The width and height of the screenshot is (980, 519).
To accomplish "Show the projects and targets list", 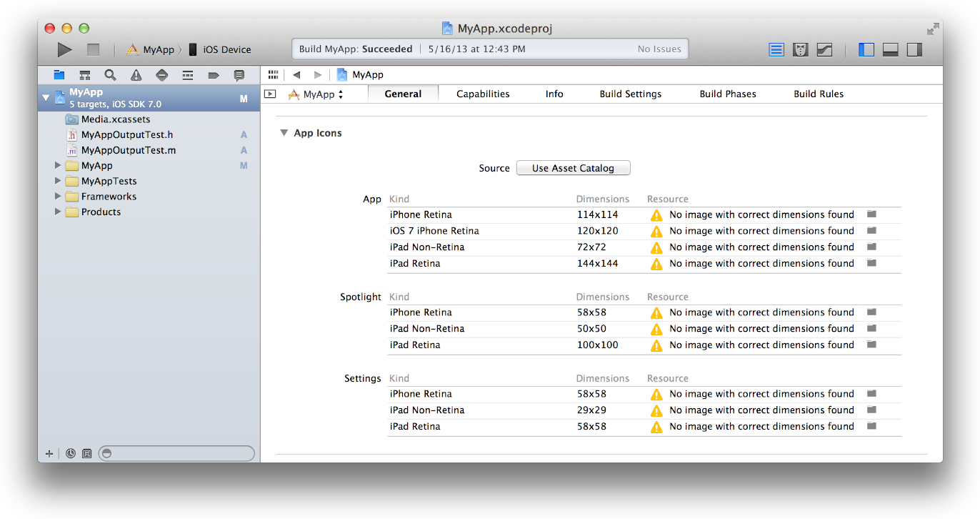I will point(269,94).
